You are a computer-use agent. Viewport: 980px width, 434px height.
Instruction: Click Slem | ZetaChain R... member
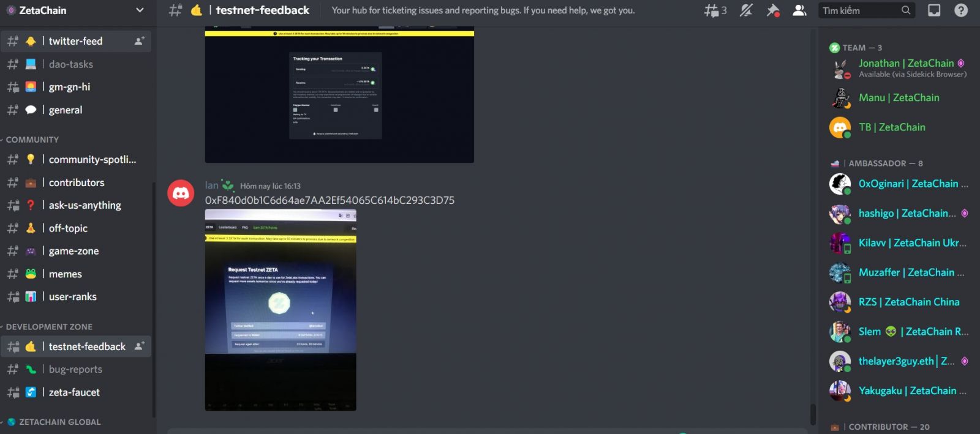pos(899,332)
